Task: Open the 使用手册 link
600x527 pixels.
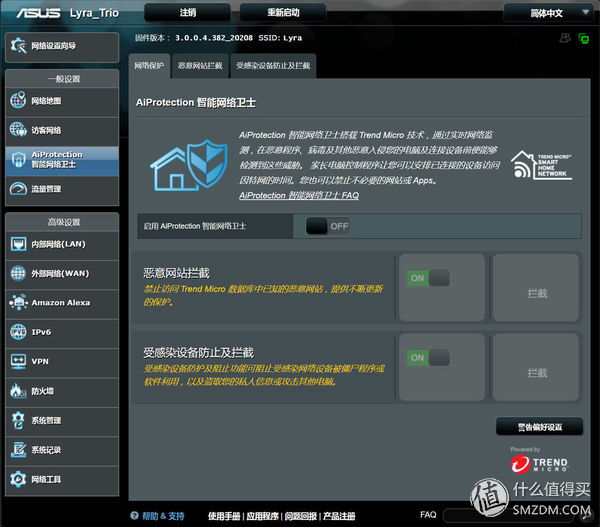Action: click(x=224, y=516)
